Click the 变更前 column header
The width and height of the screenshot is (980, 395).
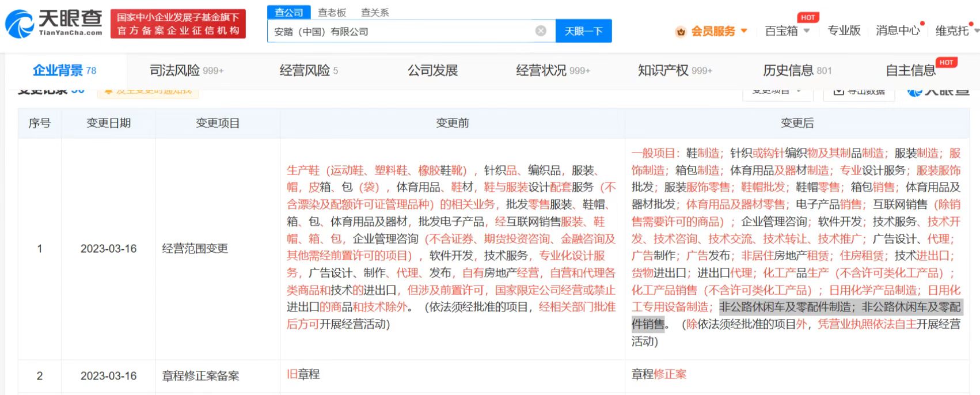(x=452, y=123)
